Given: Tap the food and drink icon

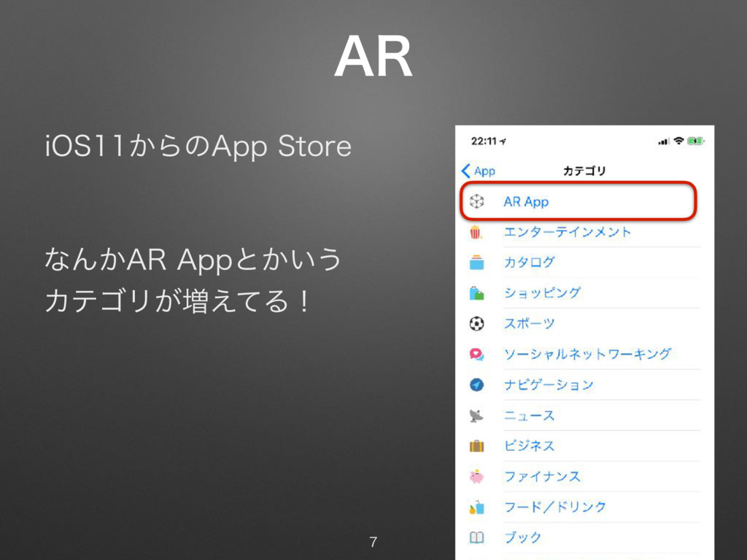Looking at the screenshot, I should [x=476, y=507].
